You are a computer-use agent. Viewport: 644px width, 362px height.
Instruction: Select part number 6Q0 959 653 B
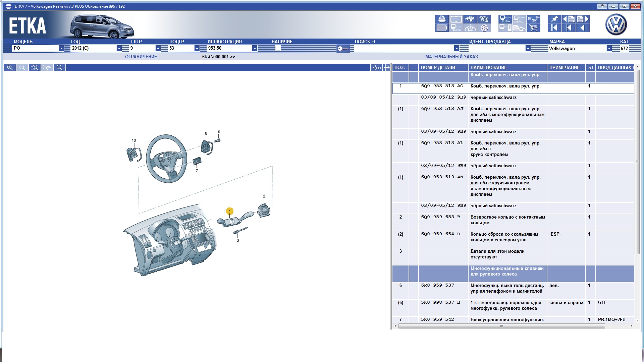tap(441, 217)
